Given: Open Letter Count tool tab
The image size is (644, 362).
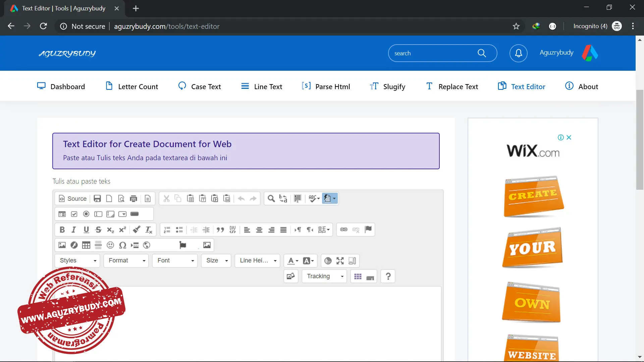Looking at the screenshot, I should click(132, 86).
